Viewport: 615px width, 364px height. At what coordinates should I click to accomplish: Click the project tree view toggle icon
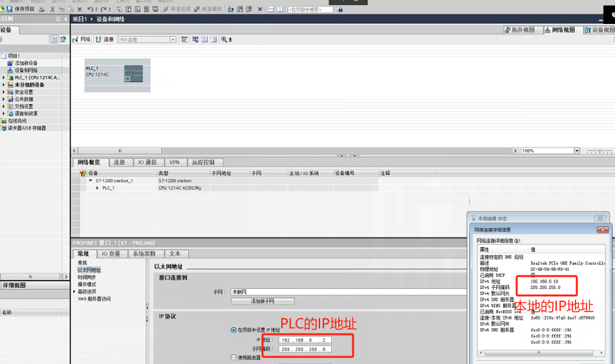coord(54,39)
